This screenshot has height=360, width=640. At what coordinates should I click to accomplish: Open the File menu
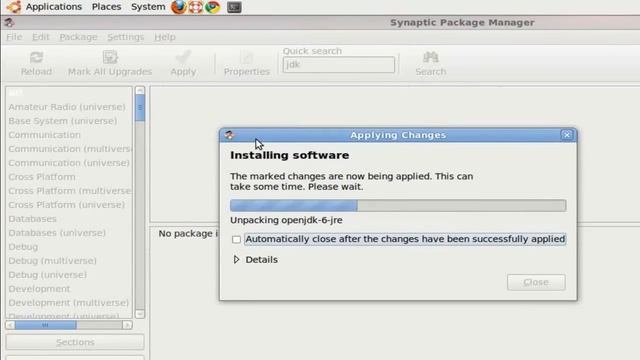pos(14,37)
